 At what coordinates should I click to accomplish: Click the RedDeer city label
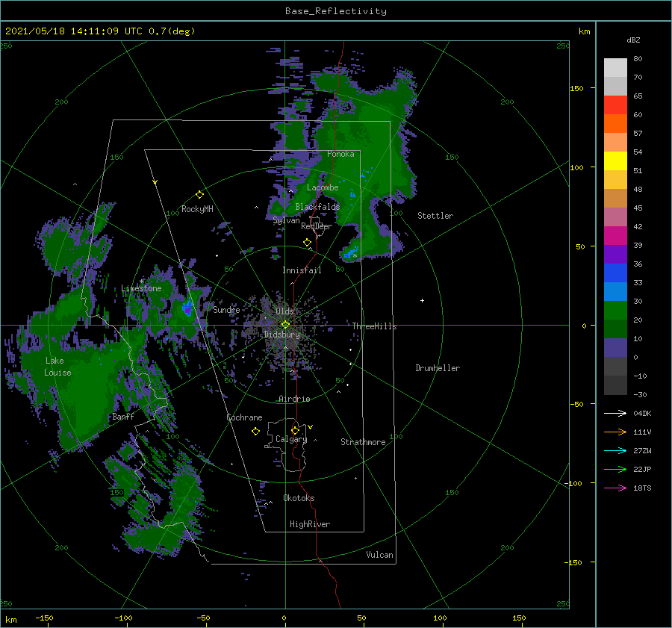317,226
